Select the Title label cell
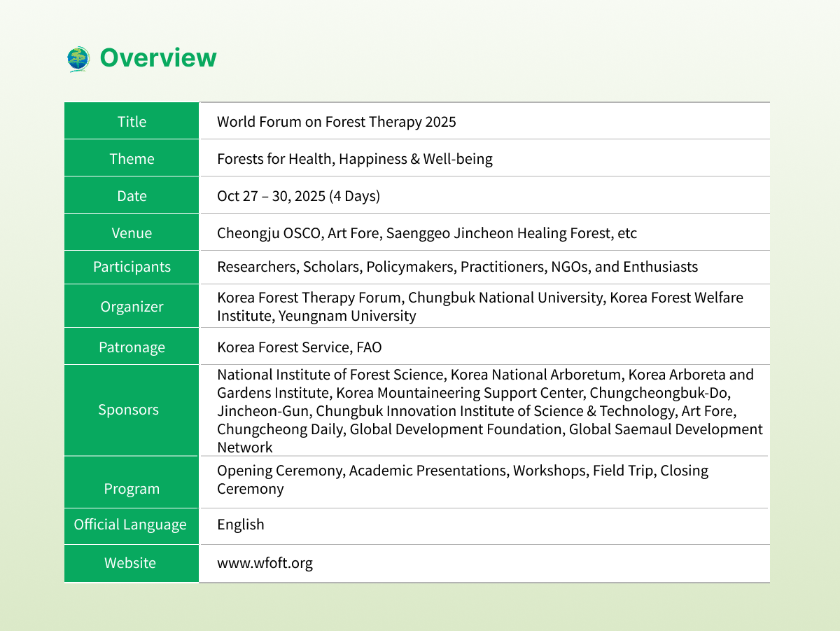The image size is (840, 631). click(x=132, y=121)
